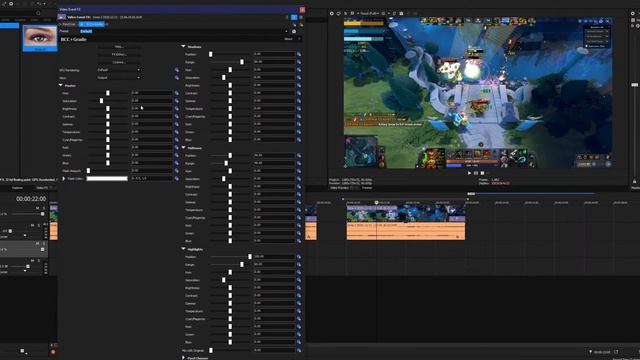Toggle animation for Master Brightness parameter
The width and height of the screenshot is (640, 360).
pos(177,109)
